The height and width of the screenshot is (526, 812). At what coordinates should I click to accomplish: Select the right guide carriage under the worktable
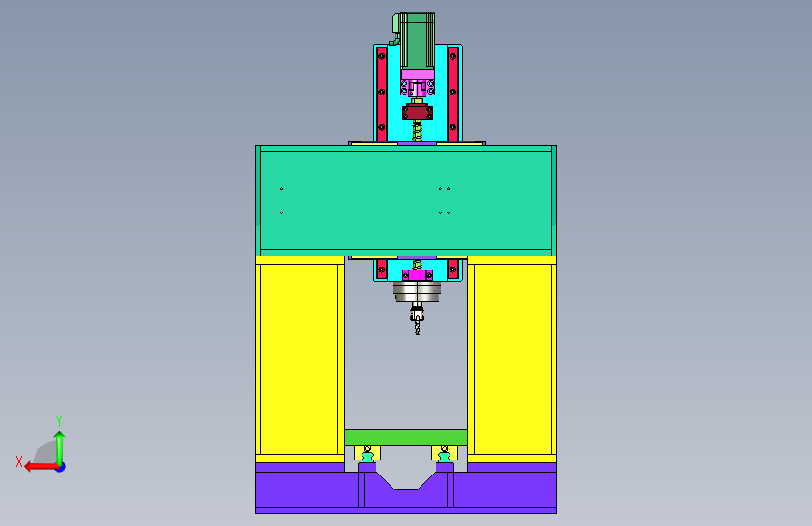(444, 454)
